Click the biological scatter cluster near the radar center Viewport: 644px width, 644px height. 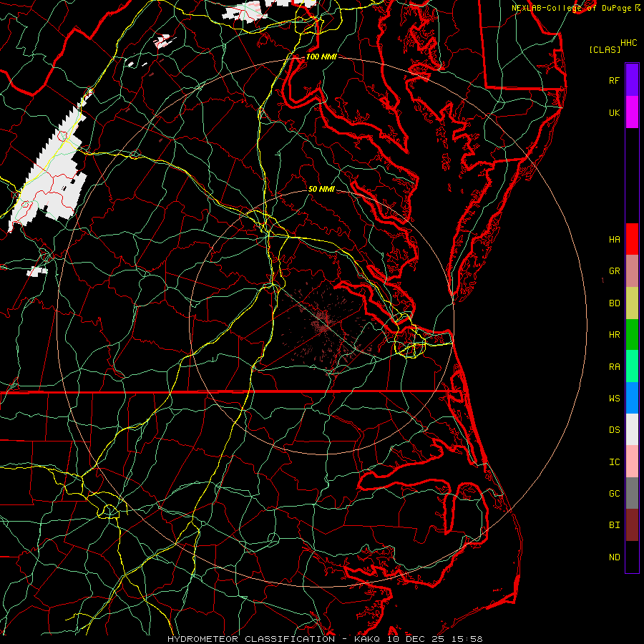click(323, 321)
